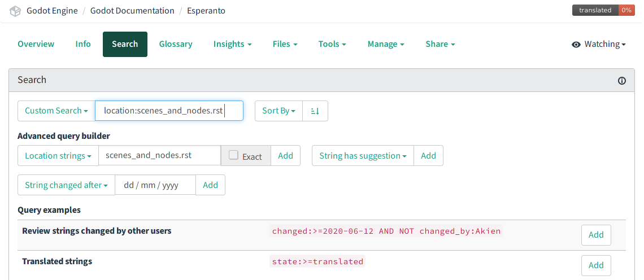This screenshot has width=644, height=280.
Task: Add the Translated strings query example
Action: pyautogui.click(x=596, y=265)
